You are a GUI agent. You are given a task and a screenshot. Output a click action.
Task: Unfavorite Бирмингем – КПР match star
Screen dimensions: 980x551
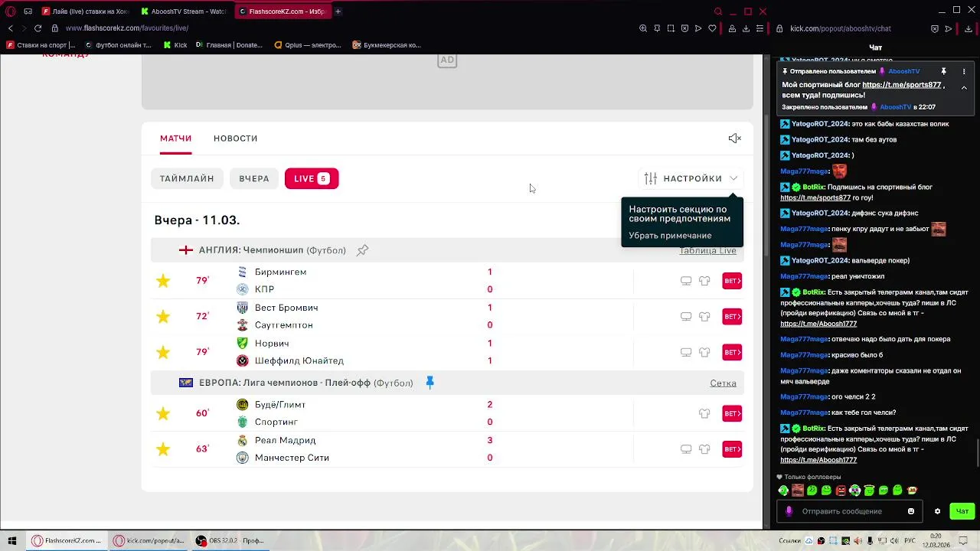click(x=163, y=281)
